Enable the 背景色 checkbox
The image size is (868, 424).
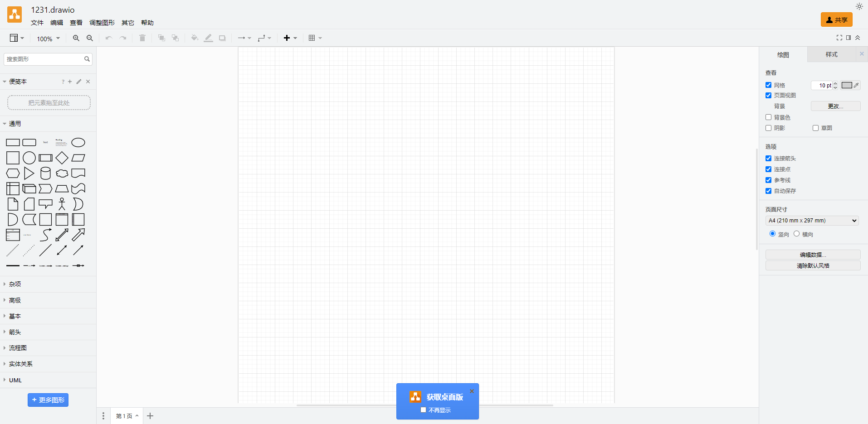pyautogui.click(x=768, y=117)
